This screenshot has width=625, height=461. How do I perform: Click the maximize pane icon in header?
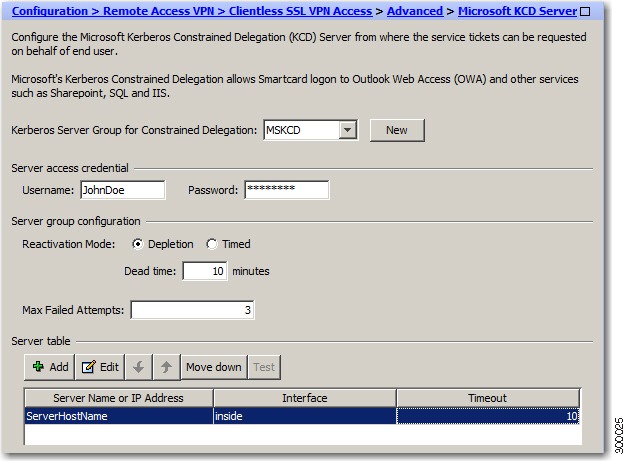[585, 12]
